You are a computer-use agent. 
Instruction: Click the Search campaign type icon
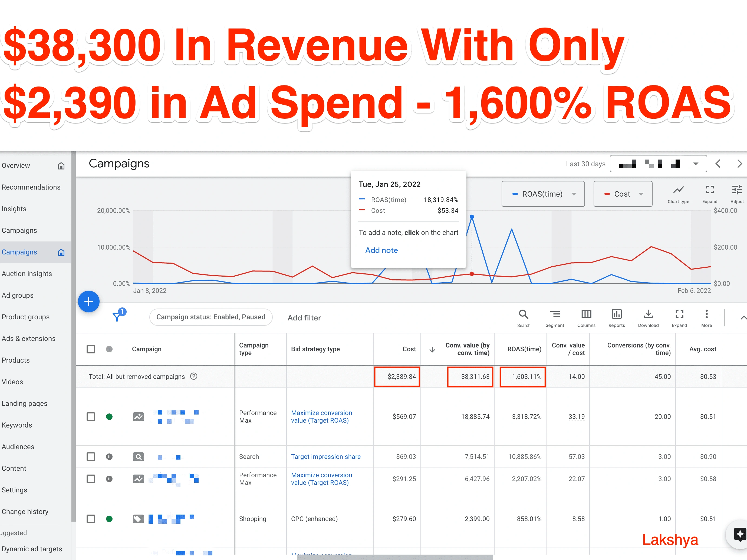click(139, 457)
